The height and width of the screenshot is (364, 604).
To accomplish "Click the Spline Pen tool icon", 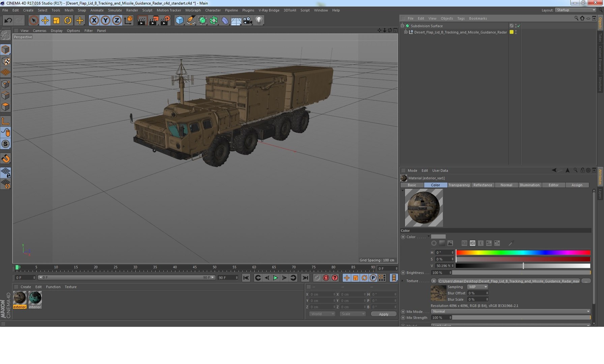I will click(191, 21).
